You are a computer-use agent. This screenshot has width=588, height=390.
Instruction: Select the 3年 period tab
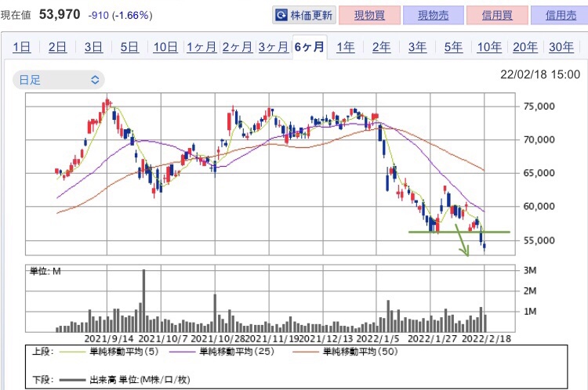(417, 47)
